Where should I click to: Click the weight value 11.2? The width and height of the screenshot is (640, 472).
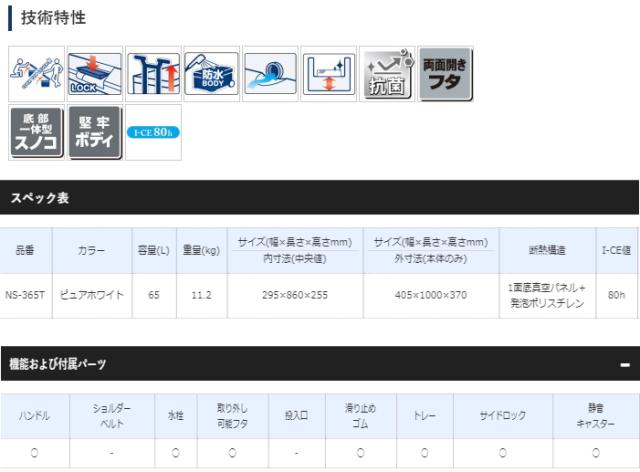[x=202, y=295]
